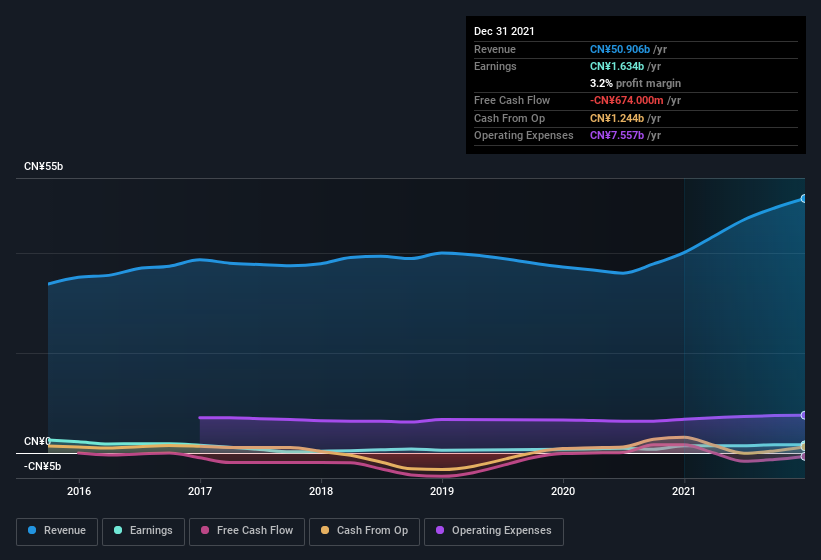Click the Free Cash Flow endpoint marker
This screenshot has height=560, width=821.
[804, 456]
